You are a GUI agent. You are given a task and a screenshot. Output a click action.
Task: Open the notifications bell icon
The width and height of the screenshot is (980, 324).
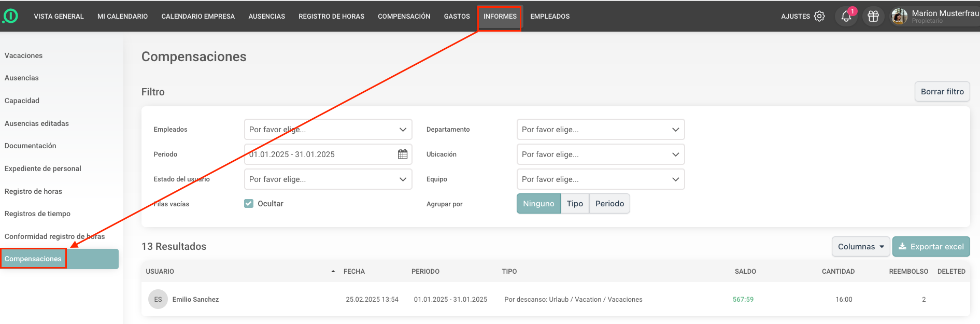click(x=846, y=16)
